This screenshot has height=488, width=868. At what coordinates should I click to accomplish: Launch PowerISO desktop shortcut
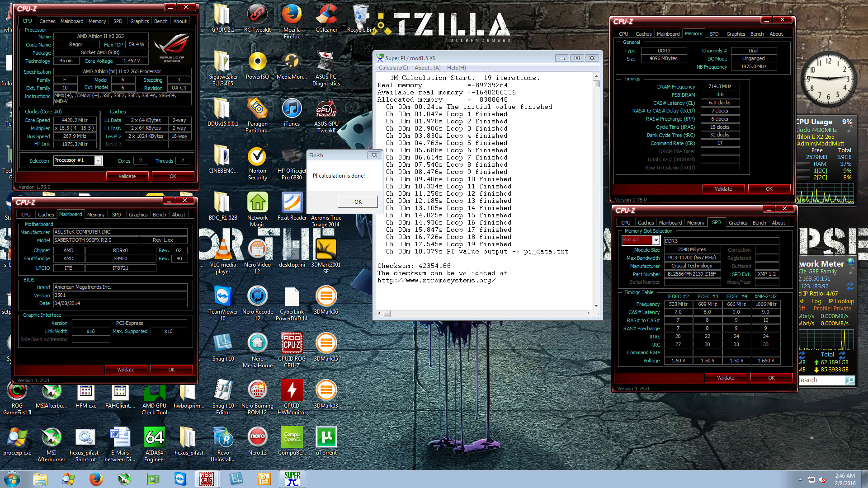[x=257, y=65]
